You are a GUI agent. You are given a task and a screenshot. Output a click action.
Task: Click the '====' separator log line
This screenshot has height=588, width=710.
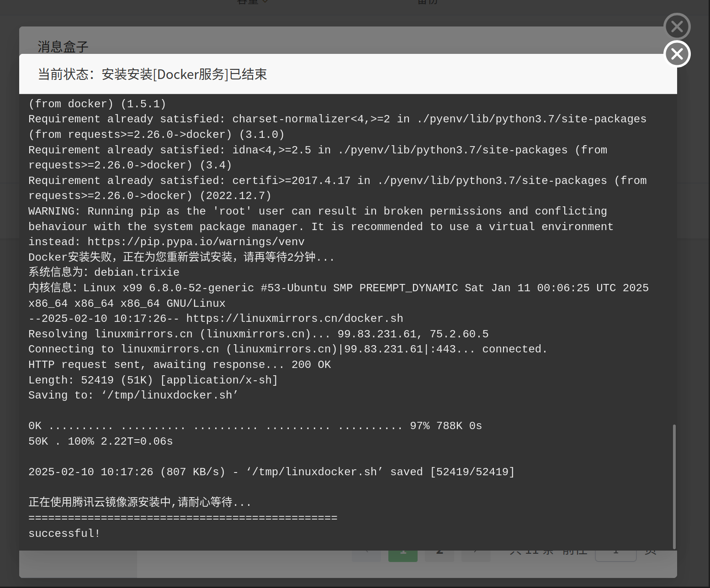click(x=183, y=518)
